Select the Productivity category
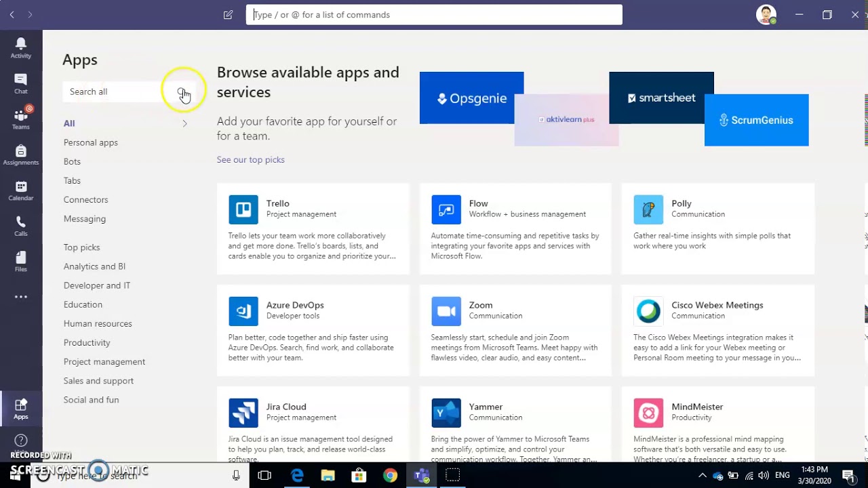868x488 pixels. 87,342
